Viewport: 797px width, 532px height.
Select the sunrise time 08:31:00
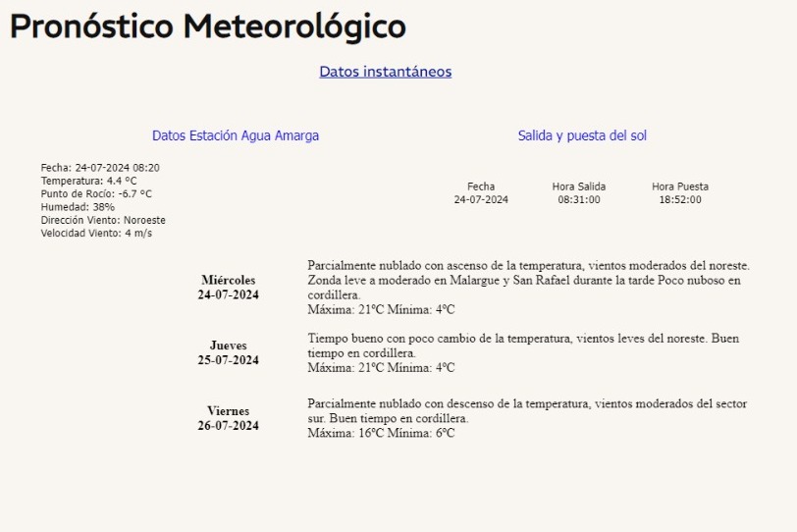click(x=578, y=200)
